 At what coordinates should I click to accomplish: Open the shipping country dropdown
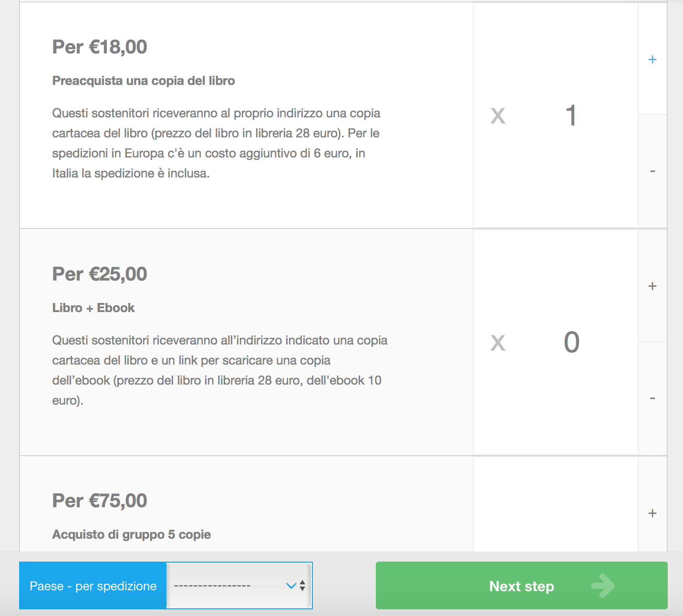coord(238,585)
